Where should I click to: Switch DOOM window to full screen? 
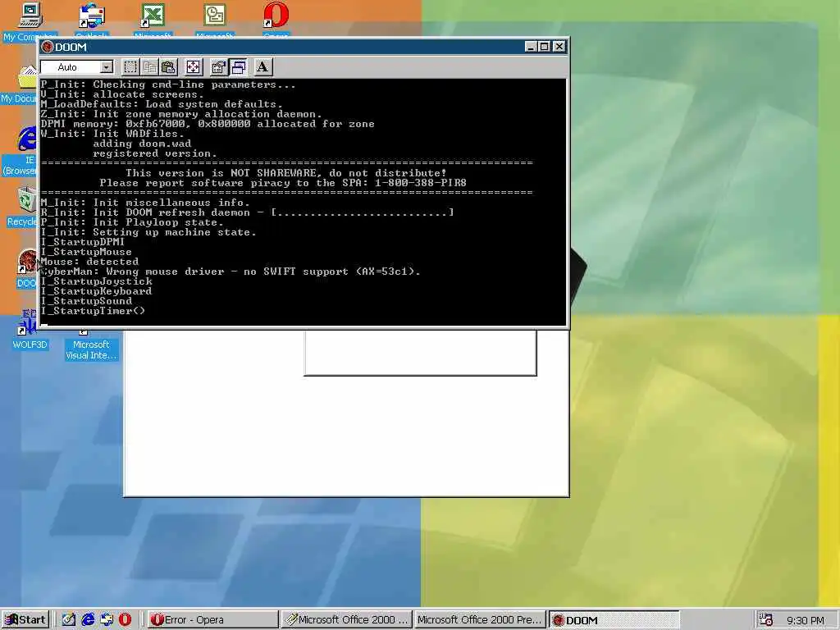(x=194, y=67)
